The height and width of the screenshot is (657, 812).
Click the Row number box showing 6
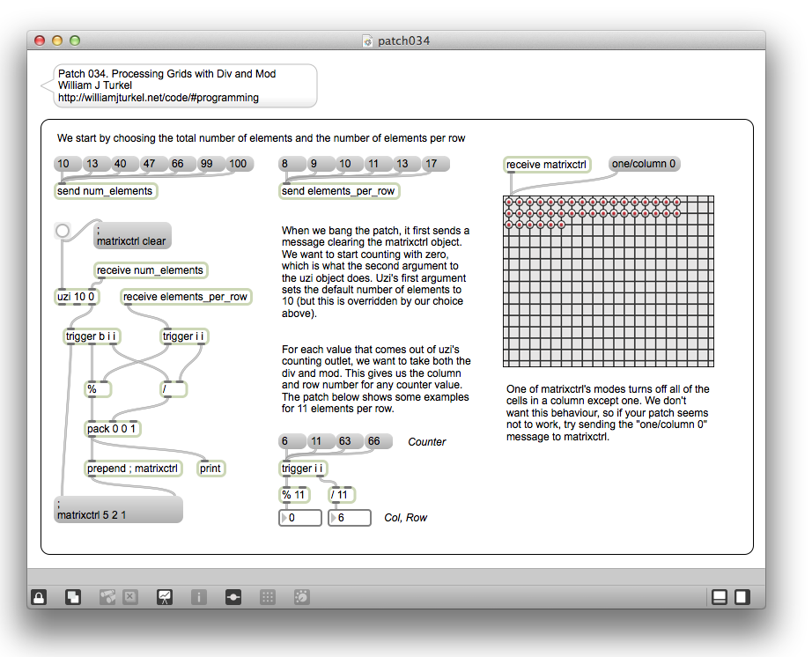tap(351, 519)
